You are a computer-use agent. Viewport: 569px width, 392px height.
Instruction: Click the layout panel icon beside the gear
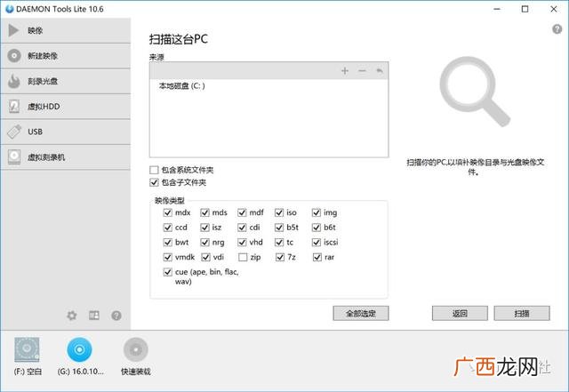(x=94, y=316)
